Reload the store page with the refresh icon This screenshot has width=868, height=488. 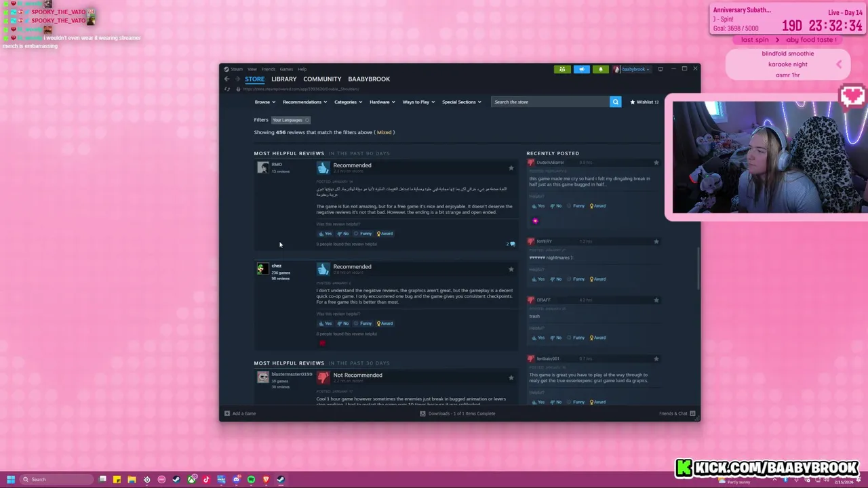(227, 89)
